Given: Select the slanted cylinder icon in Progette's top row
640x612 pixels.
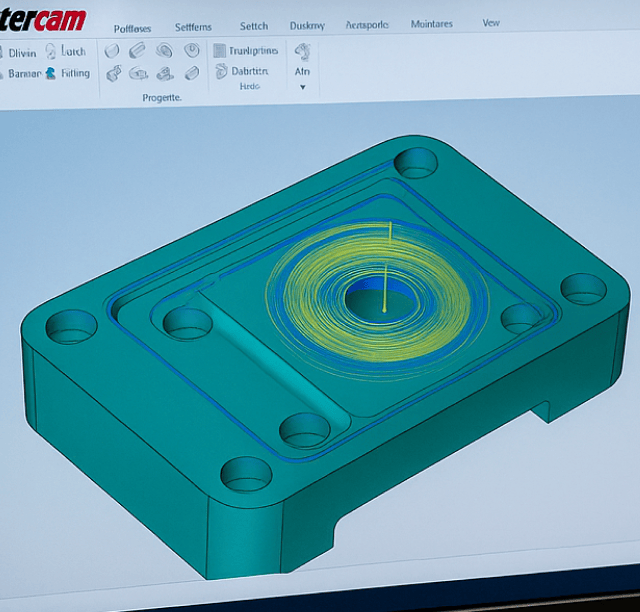Looking at the screenshot, I should (x=138, y=51).
